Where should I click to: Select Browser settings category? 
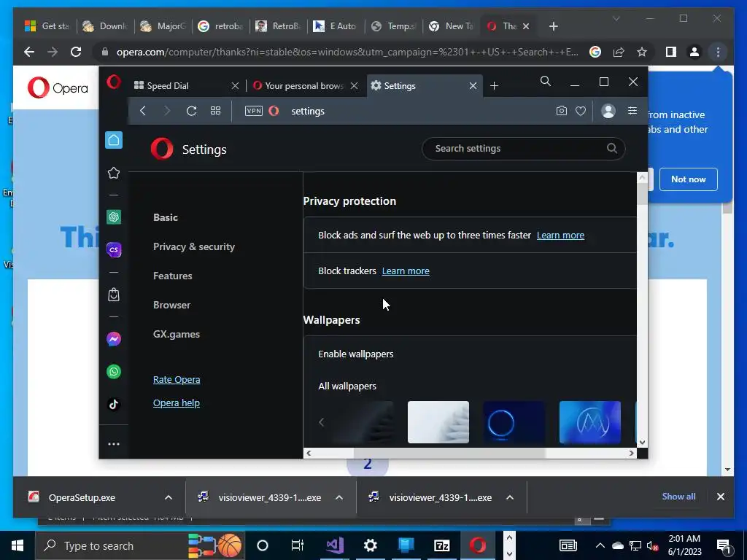click(171, 306)
